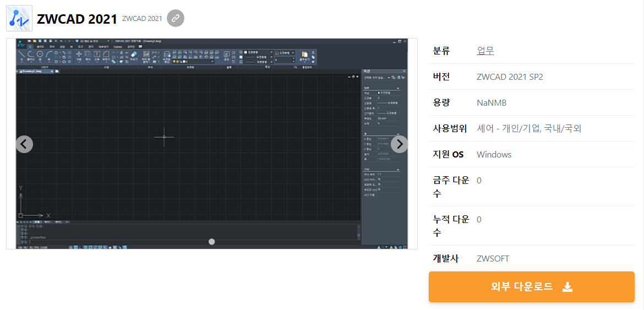Click the 용량 label
Screen dimensions: 644x310
click(x=441, y=102)
